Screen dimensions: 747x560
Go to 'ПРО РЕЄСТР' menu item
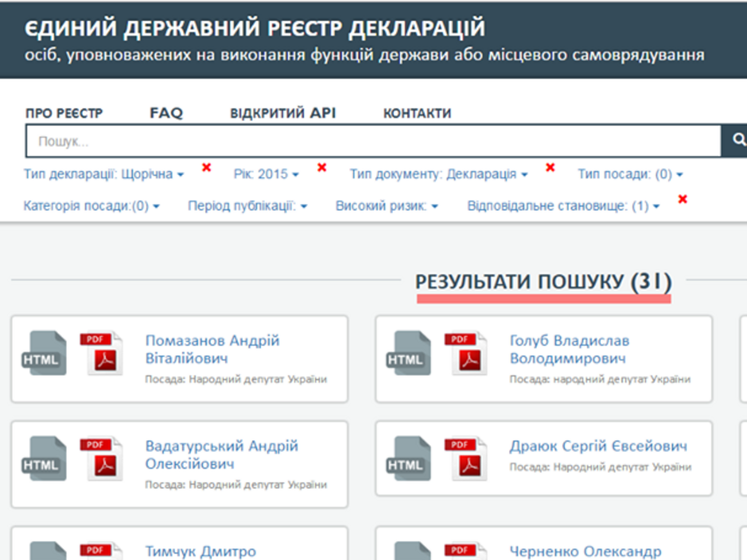click(x=64, y=113)
